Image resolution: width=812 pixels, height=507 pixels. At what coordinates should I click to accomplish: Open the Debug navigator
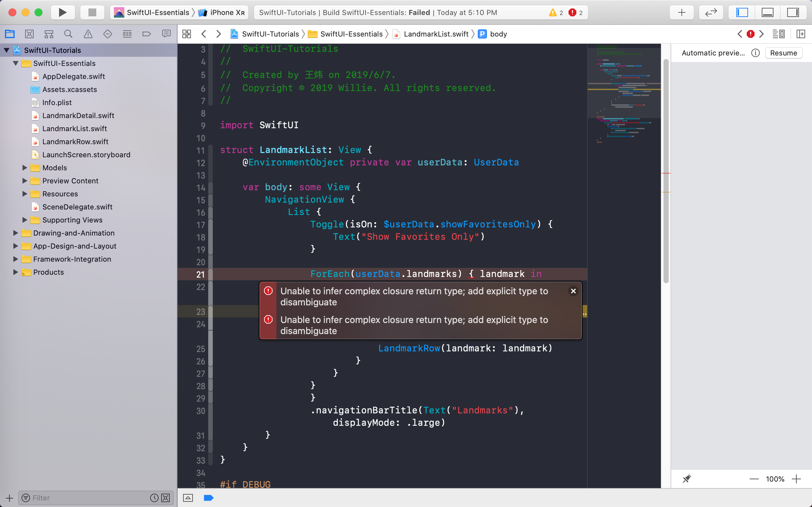127,34
